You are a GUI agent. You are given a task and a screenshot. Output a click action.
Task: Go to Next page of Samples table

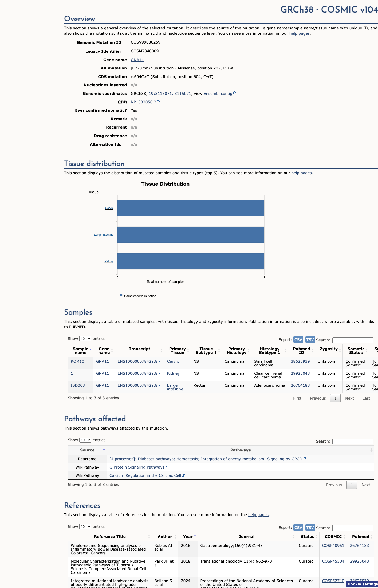click(x=349, y=398)
